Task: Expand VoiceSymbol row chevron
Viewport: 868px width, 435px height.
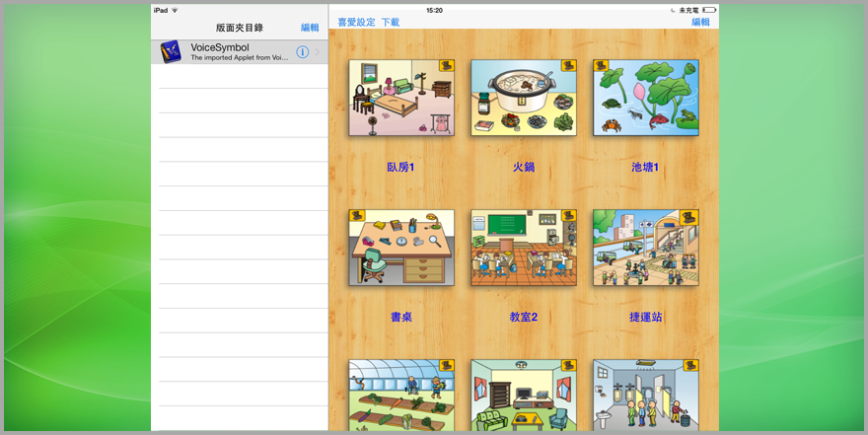Action: tap(318, 52)
